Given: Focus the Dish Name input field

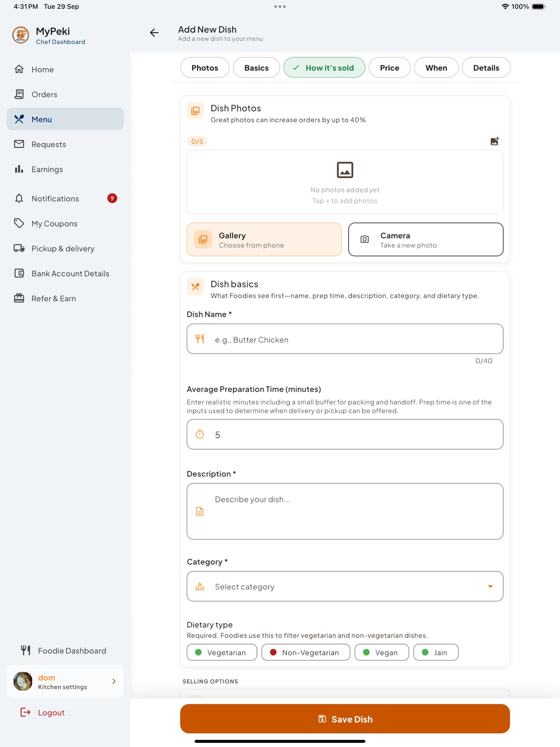Looking at the screenshot, I should pos(345,339).
